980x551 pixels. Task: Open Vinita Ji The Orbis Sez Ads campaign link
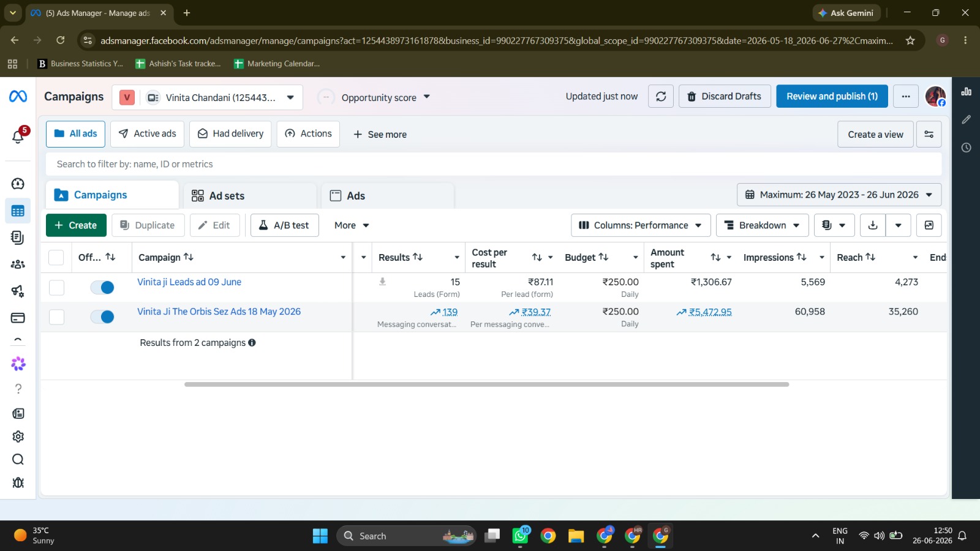[219, 312]
